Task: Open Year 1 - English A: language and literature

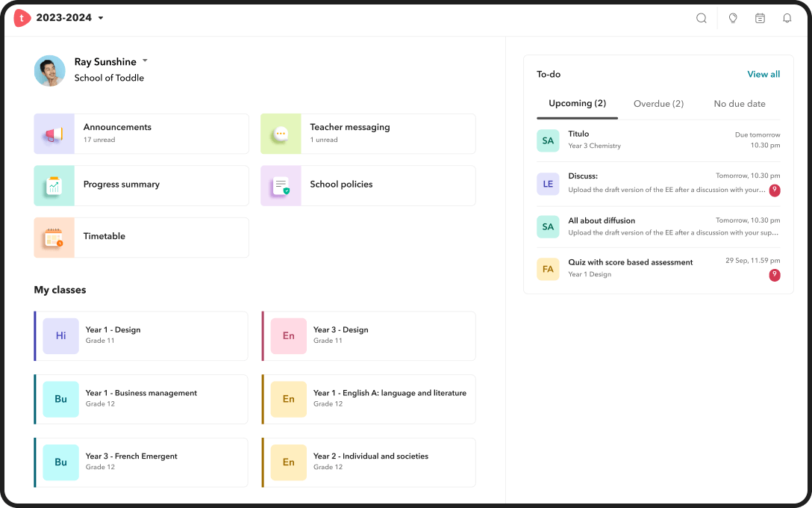Action: (x=369, y=399)
